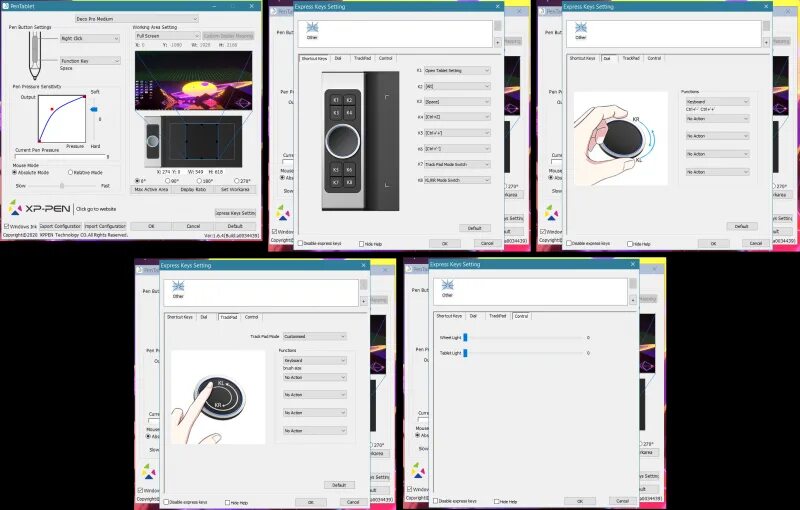Click the pen illustration under Pen Button Settings

[x=35, y=56]
